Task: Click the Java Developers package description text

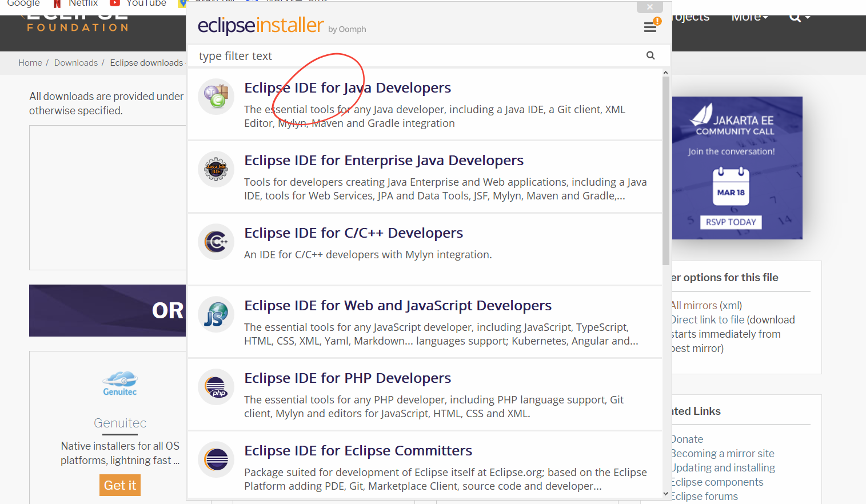Action: tap(434, 116)
